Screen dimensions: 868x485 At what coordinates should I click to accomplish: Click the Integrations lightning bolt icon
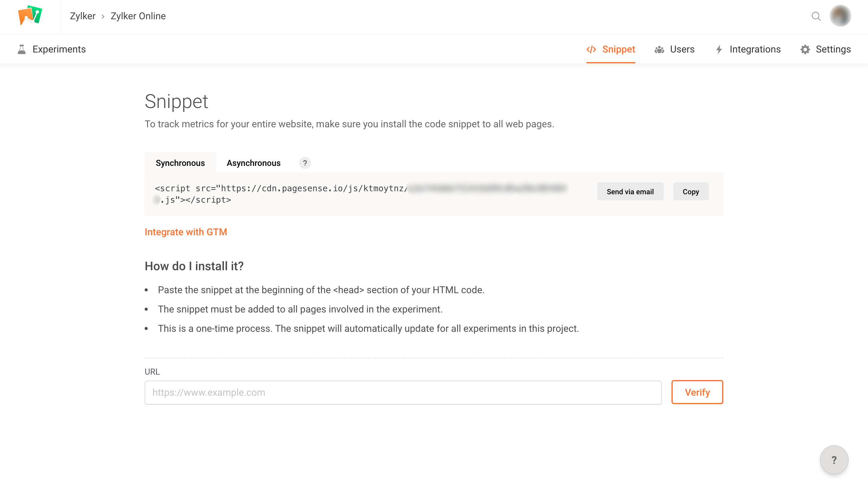(719, 49)
